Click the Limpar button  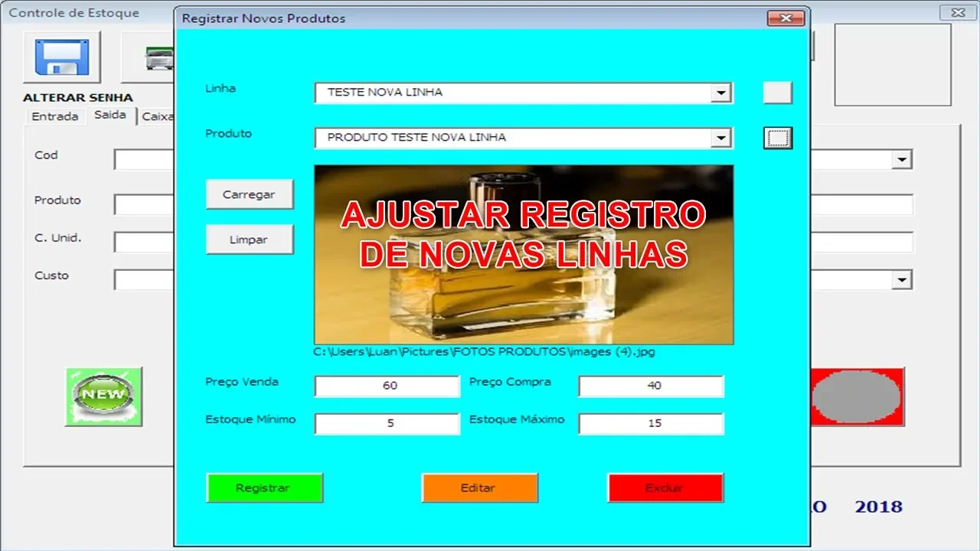coord(249,240)
